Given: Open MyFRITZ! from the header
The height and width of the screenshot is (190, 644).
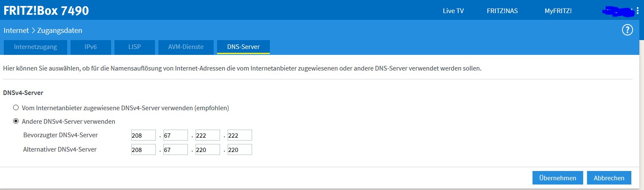Looking at the screenshot, I should 558,11.
